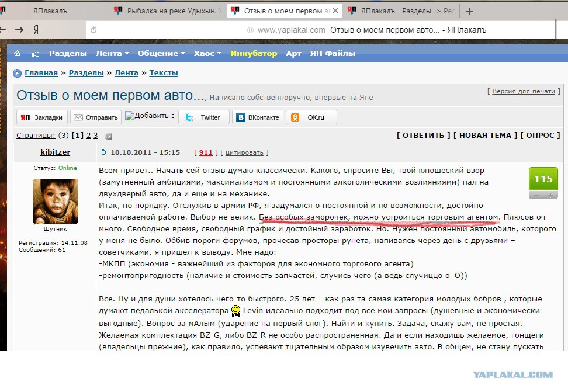This screenshot has height=392, width=568.
Task: Open the Арт section
Action: coord(293,54)
